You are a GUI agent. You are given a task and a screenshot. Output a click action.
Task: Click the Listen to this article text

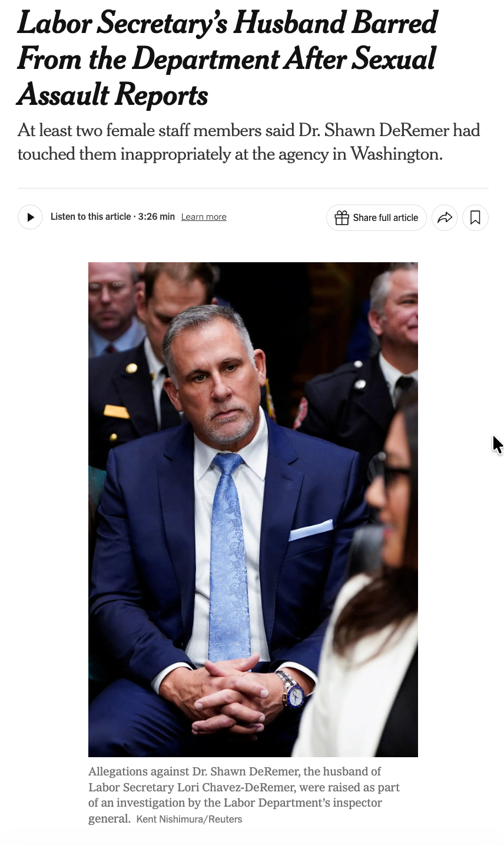click(91, 216)
